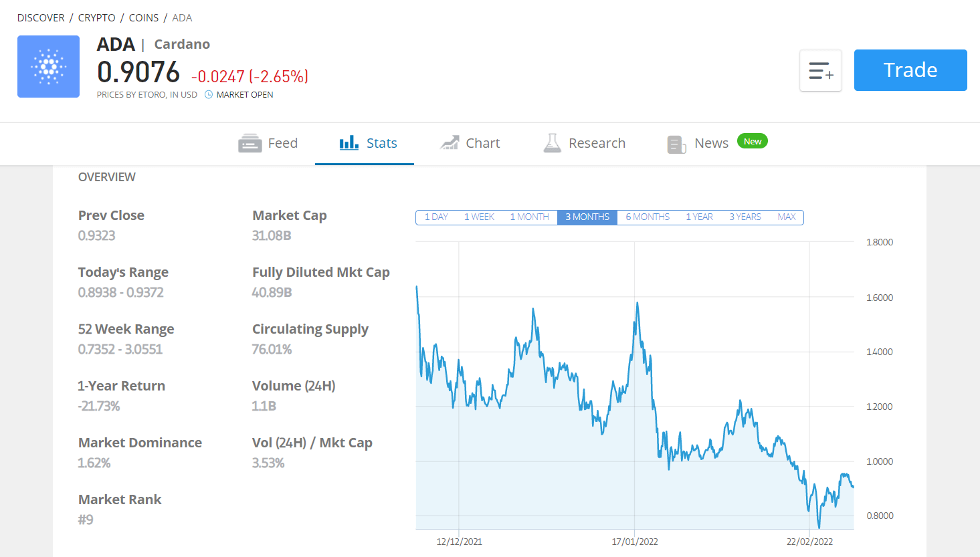Go to DISCOVER in the breadcrumb
Image resolution: width=980 pixels, height=557 pixels.
[41, 18]
